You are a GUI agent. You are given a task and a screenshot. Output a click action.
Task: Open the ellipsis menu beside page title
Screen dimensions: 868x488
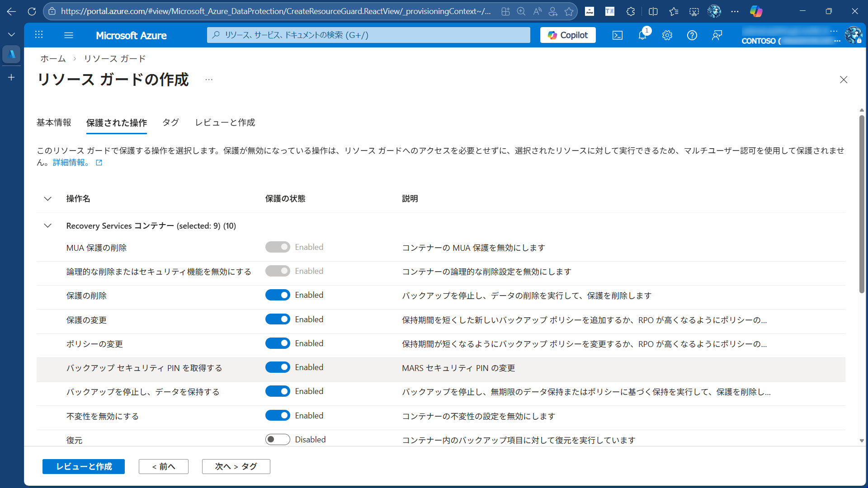pos(208,79)
